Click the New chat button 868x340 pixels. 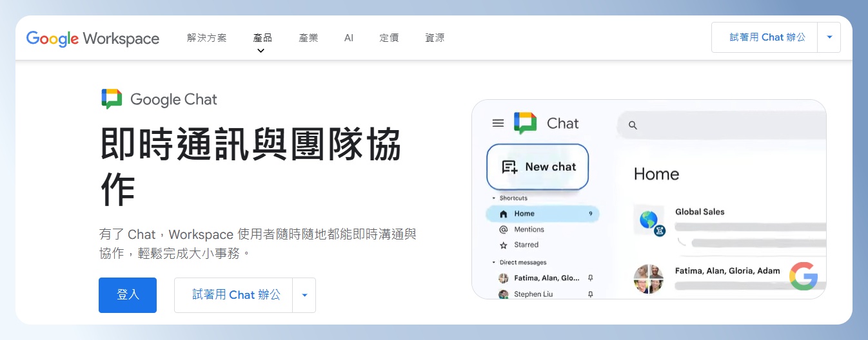(538, 167)
